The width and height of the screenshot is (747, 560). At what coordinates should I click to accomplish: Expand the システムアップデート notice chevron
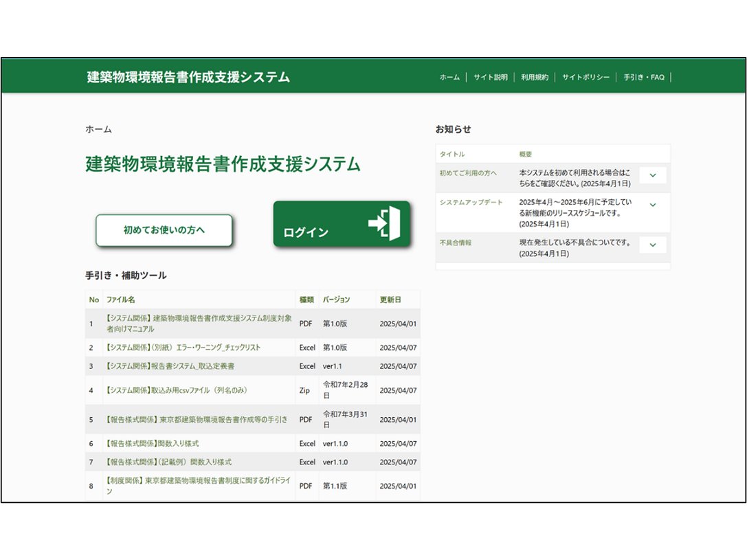pos(652,205)
